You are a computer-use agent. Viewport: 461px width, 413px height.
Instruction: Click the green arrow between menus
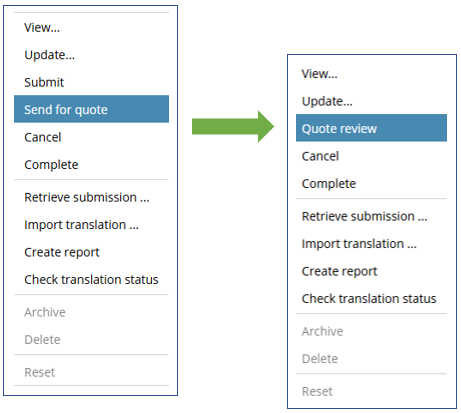233,127
